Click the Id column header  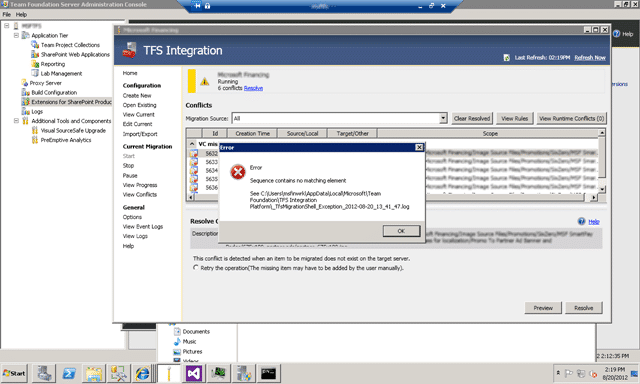(215, 133)
